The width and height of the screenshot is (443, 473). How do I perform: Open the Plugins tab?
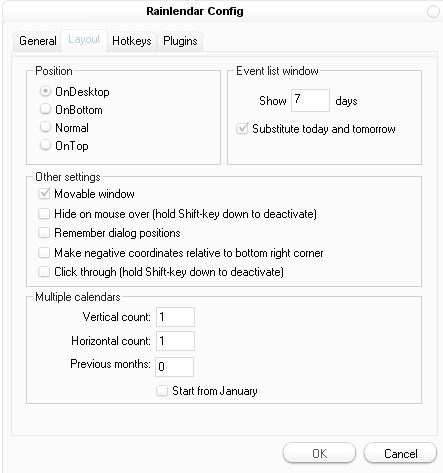[x=180, y=41]
